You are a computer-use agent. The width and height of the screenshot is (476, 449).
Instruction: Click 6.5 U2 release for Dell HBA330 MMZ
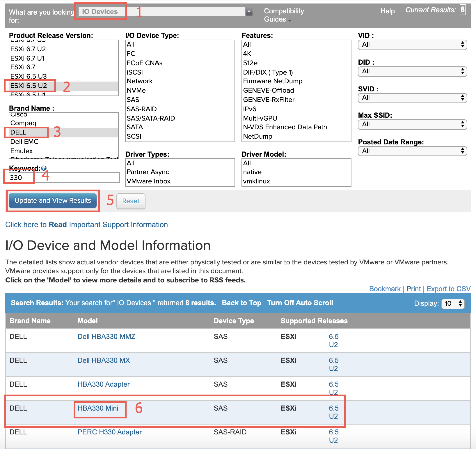pos(334,341)
